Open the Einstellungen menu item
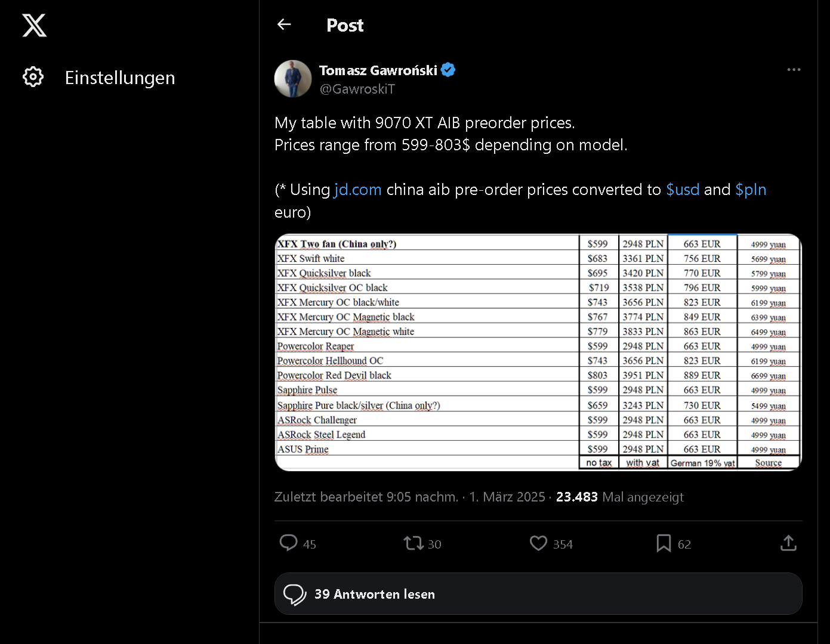Screen dimensions: 830x644 click(119, 78)
